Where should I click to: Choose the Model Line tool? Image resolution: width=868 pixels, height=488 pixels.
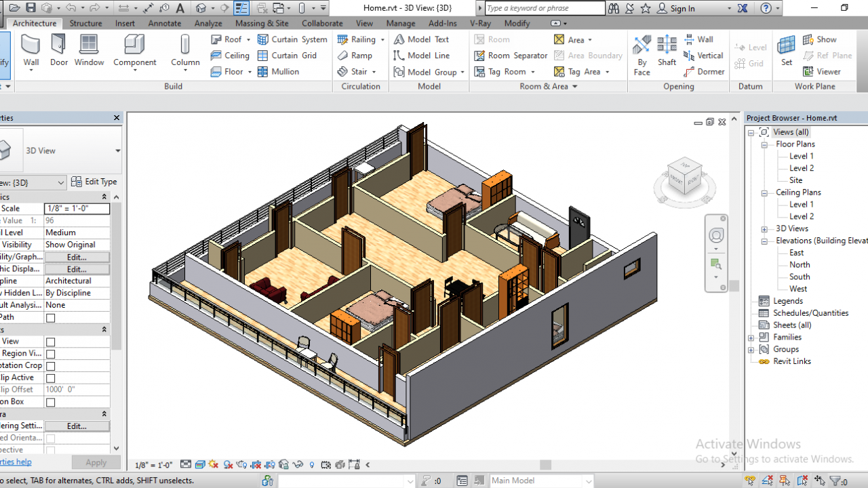(421, 56)
